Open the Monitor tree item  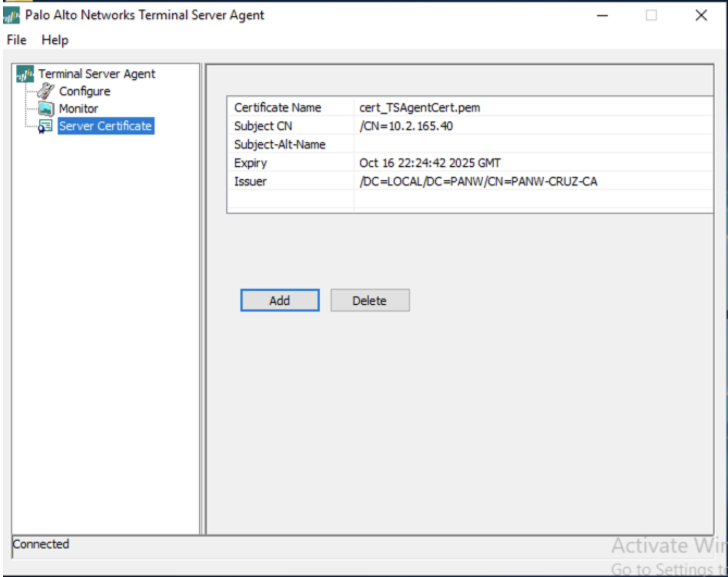pos(78,109)
